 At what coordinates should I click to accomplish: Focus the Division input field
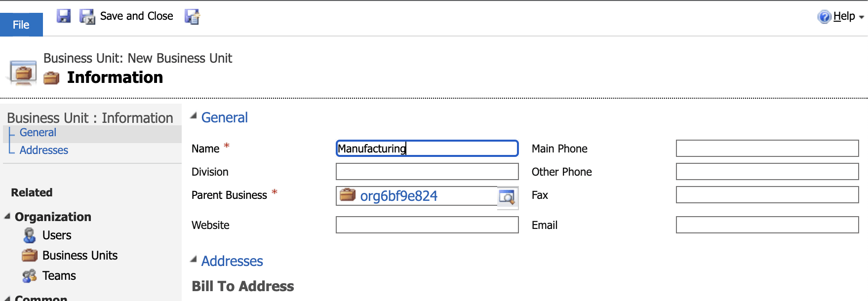427,172
